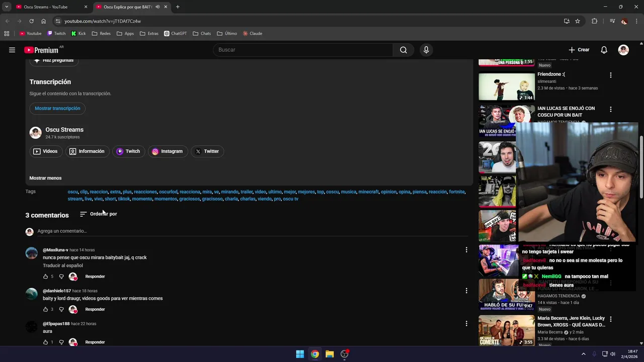Mute audio on the playing tab

[x=157, y=7]
